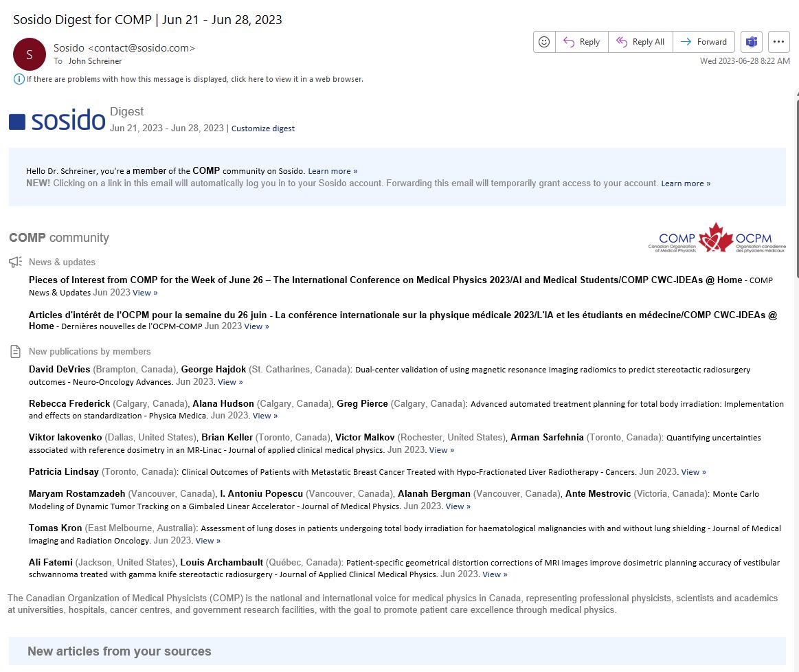Screen dimensions: 799x672
Task: View the Physica Medica publication
Action: pyautogui.click(x=265, y=416)
